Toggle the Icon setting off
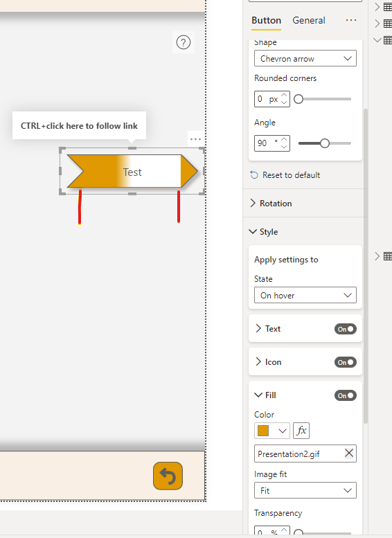Screen dimensions: 392x538 coord(346,362)
